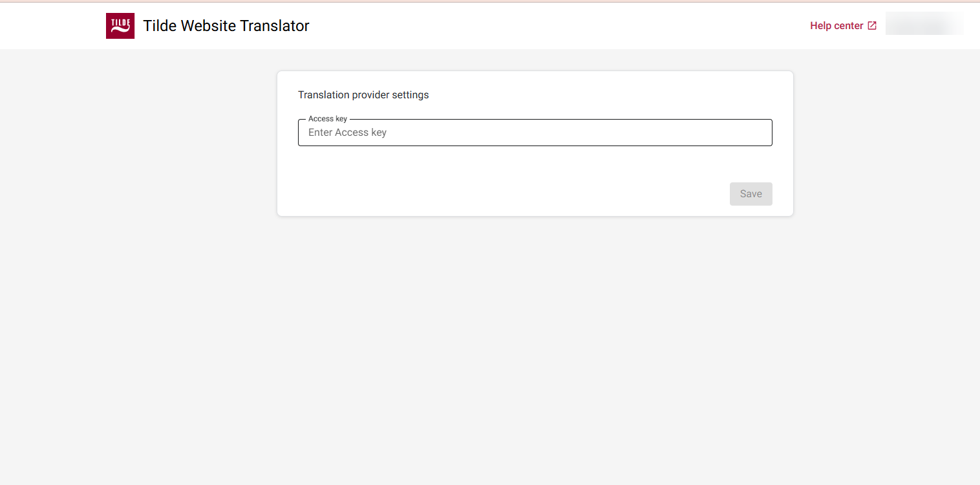The height and width of the screenshot is (485, 980).
Task: Focus the Access key input field
Action: tap(535, 133)
